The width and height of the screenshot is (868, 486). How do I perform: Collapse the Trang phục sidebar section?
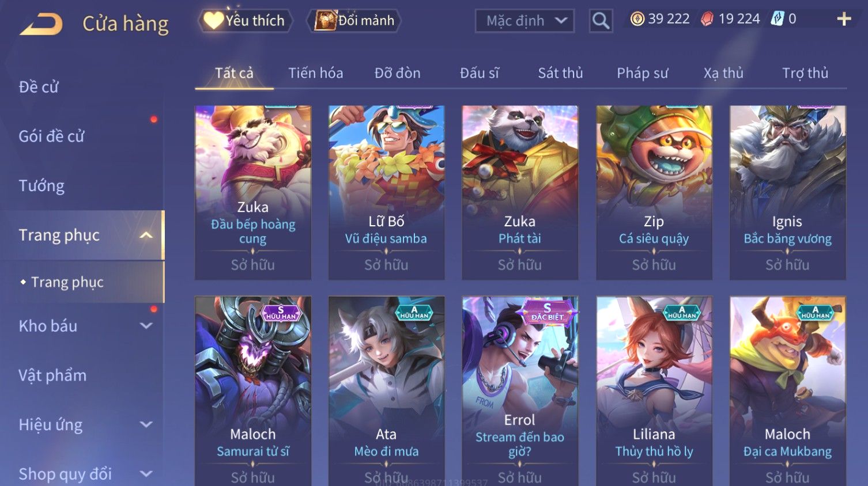click(146, 235)
